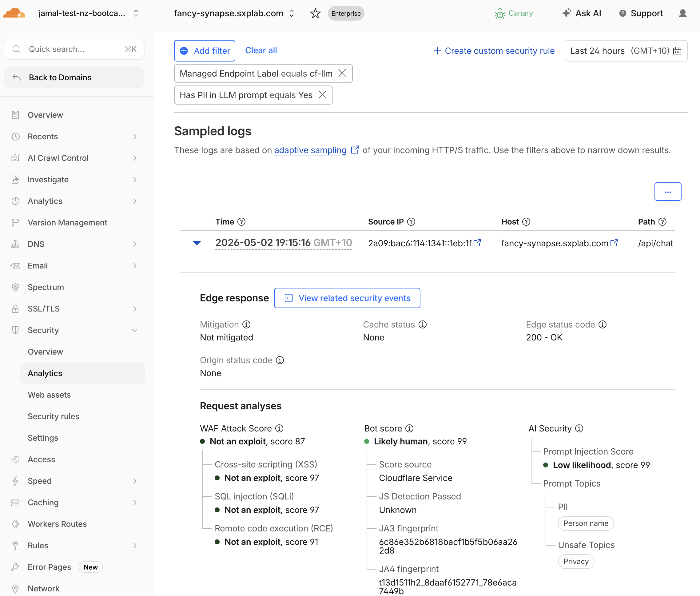700x596 pixels.
Task: Open Security Overview sub-item
Action: click(x=45, y=352)
